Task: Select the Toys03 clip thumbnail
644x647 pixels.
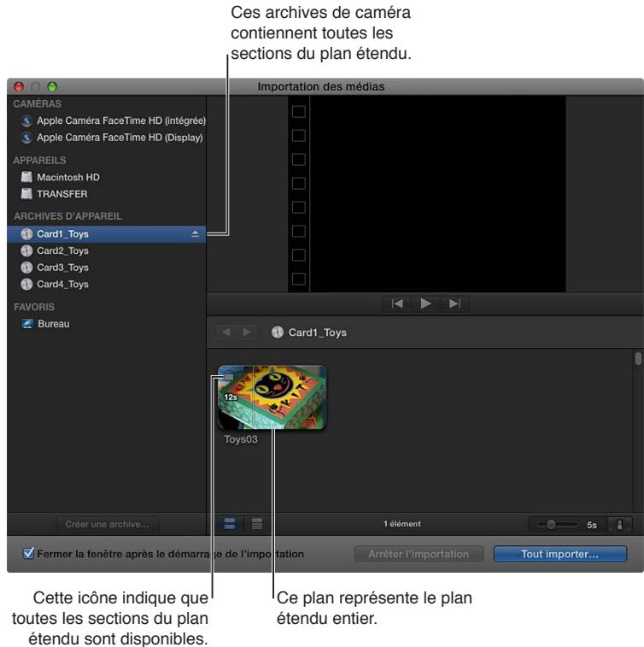Action: coord(272,397)
